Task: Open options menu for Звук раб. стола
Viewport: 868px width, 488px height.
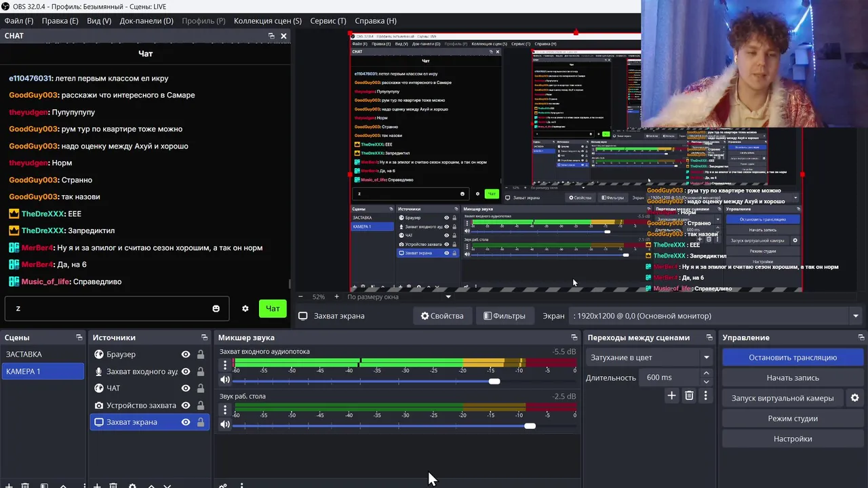Action: tap(225, 410)
